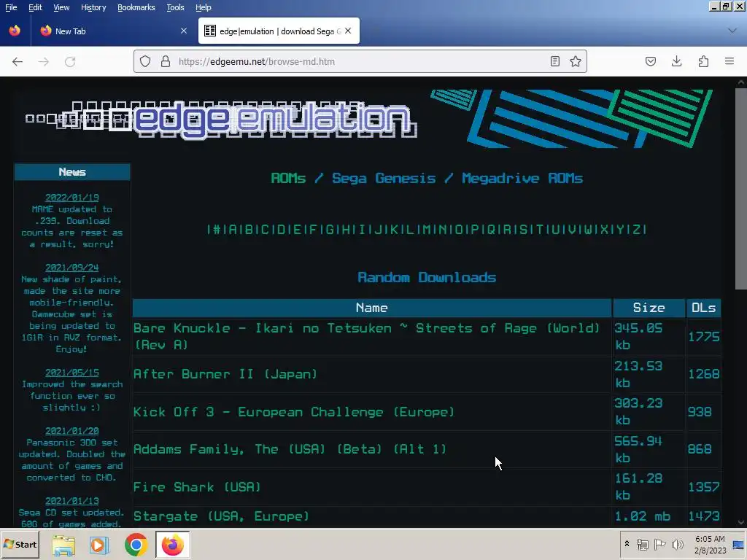Open the network tray icon
The width and height of the screenshot is (747, 560).
pyautogui.click(x=643, y=544)
